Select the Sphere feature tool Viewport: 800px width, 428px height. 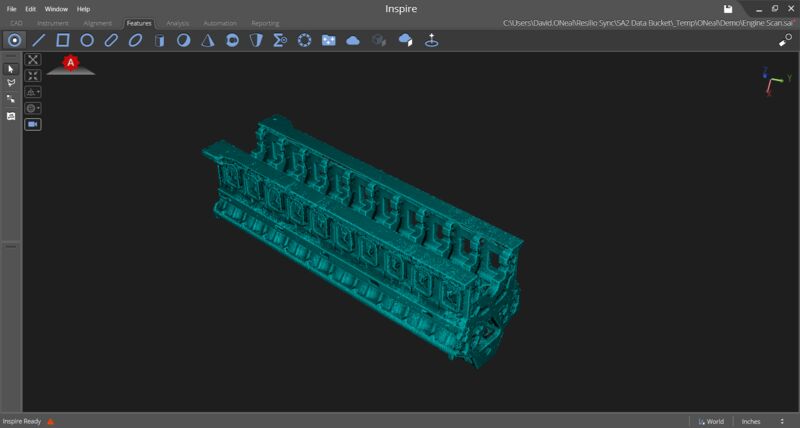tap(184, 40)
